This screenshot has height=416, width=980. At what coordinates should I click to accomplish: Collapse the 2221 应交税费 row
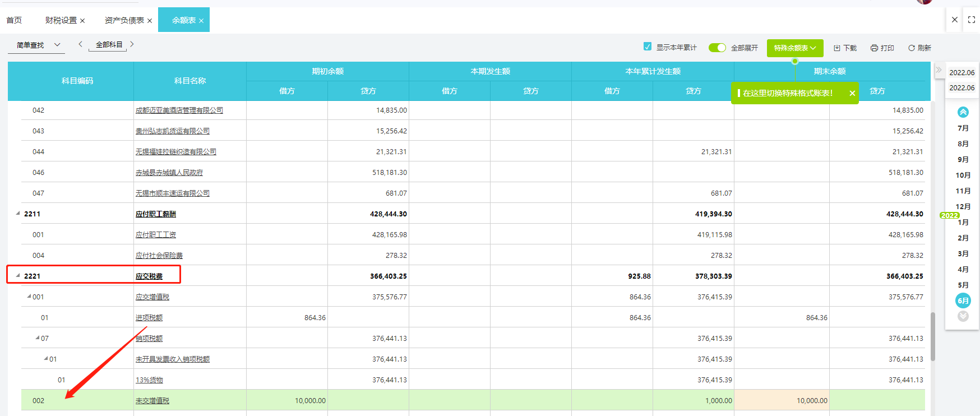18,275
